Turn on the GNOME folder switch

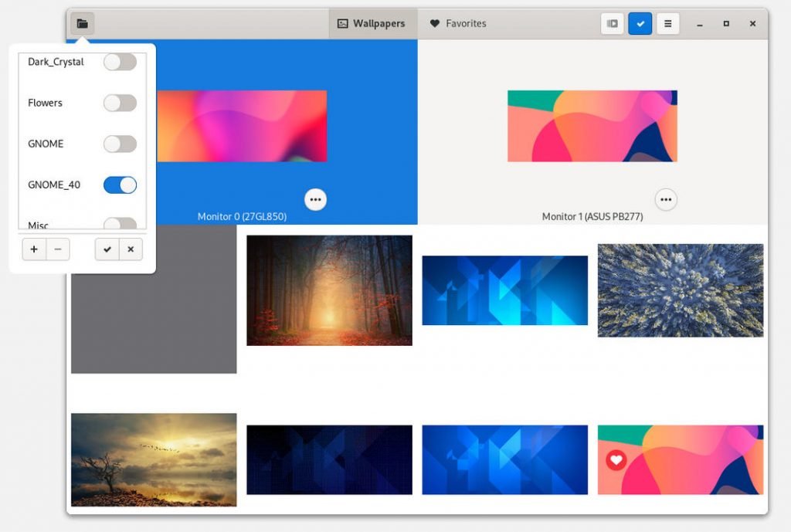(120, 144)
